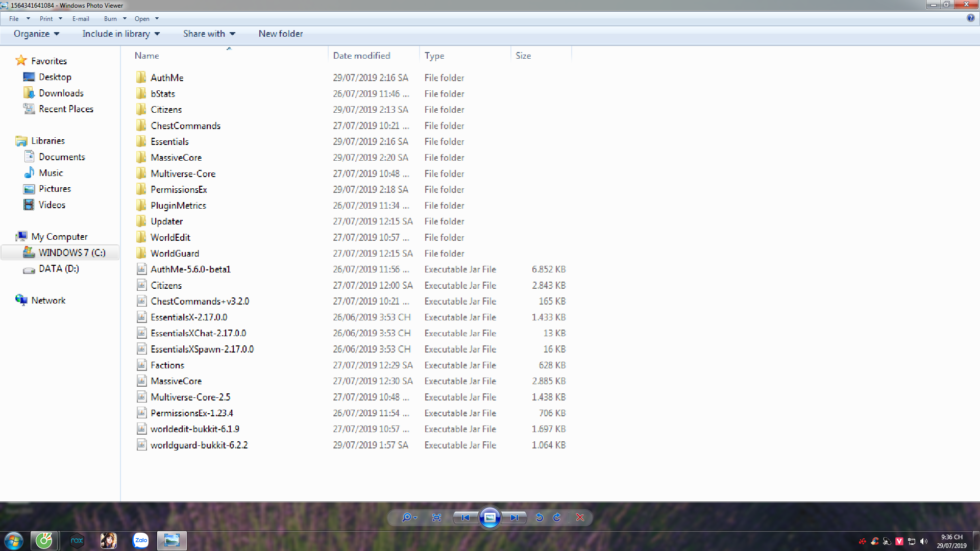
Task: Click the volume speaker tray icon
Action: click(x=924, y=541)
